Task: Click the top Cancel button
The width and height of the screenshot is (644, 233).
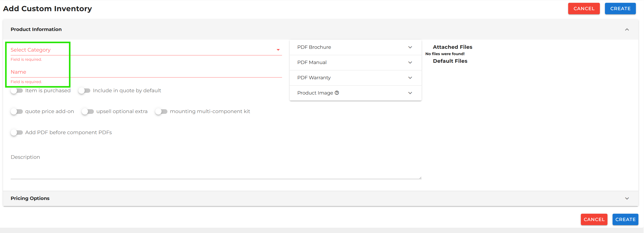Action: pyautogui.click(x=584, y=9)
